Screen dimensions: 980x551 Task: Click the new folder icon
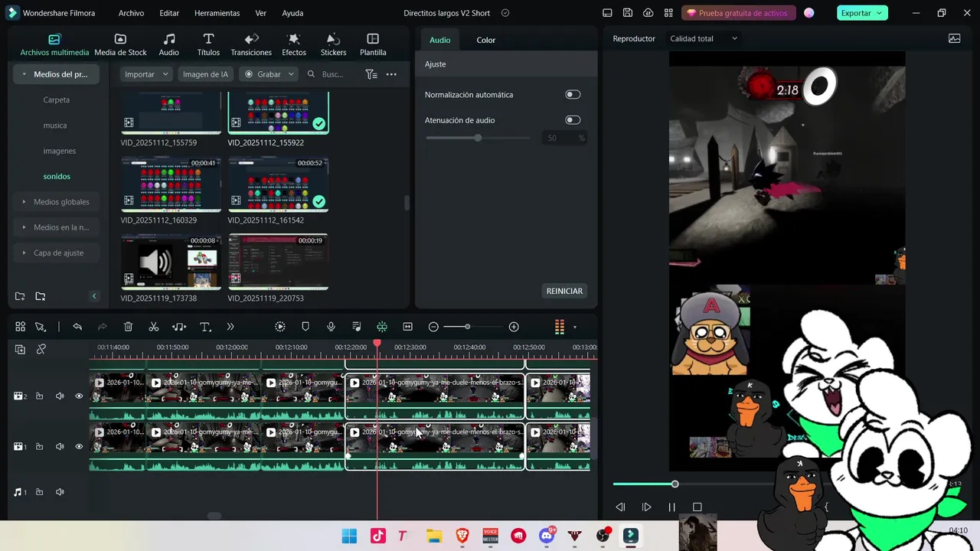pyautogui.click(x=20, y=296)
